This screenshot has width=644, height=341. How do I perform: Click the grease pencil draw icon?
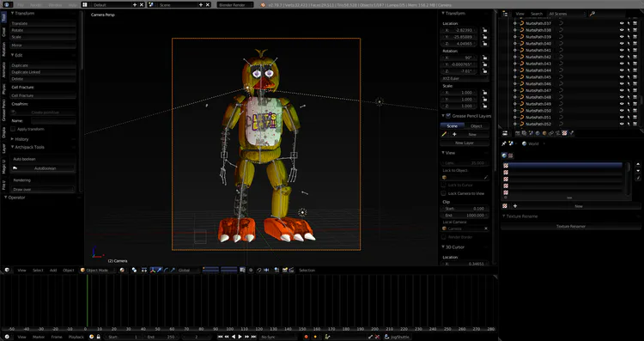[444, 134]
